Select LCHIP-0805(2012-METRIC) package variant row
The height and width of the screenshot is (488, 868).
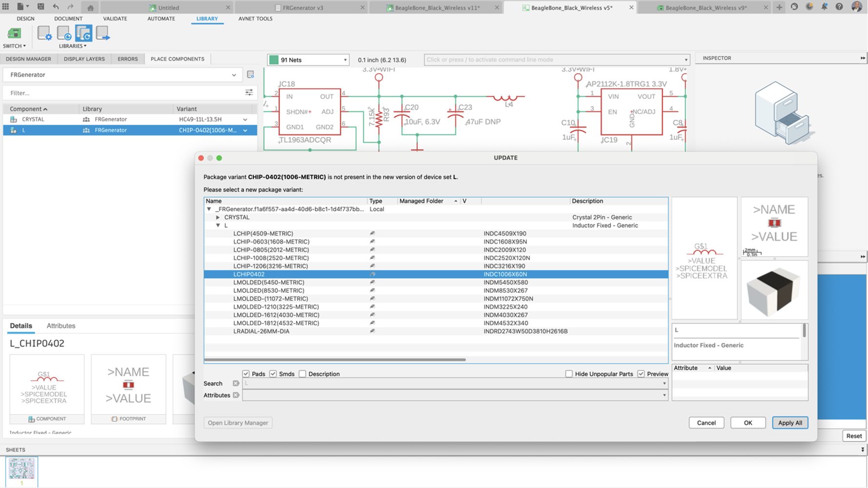pos(271,250)
